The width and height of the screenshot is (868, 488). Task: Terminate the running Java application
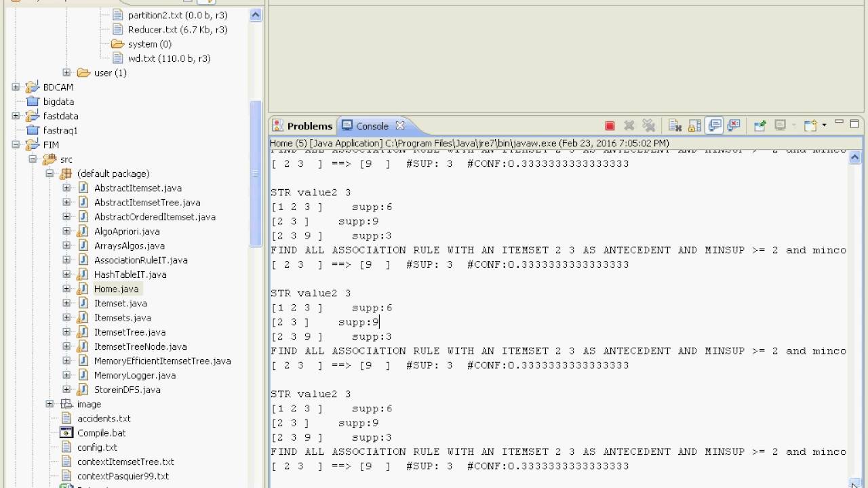click(610, 125)
